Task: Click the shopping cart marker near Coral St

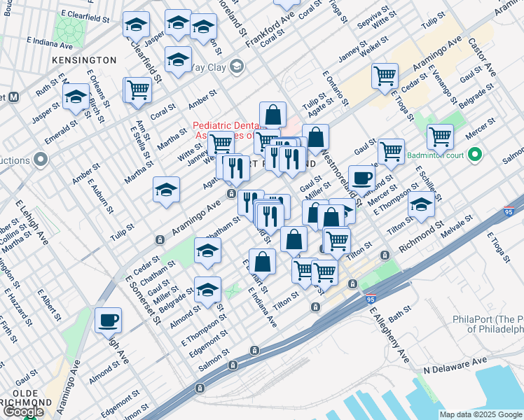Action: click(138, 90)
